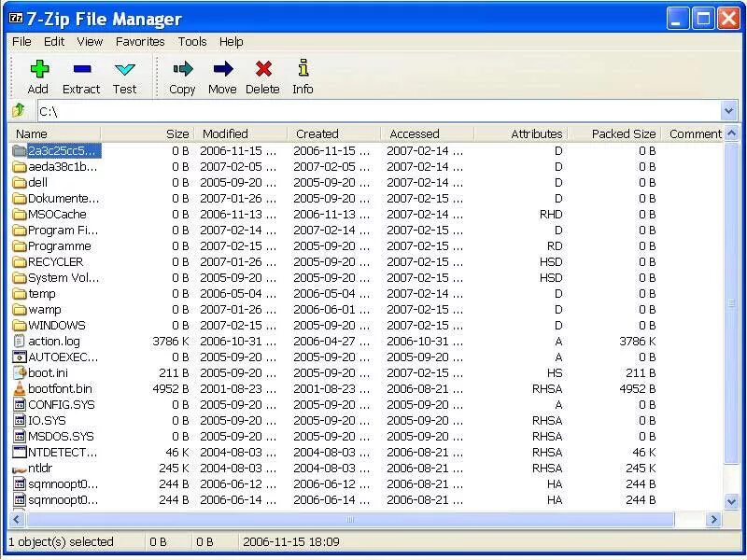747x560 pixels.
Task: Click status bar date 2006-11-15 18:09
Action: (x=291, y=542)
